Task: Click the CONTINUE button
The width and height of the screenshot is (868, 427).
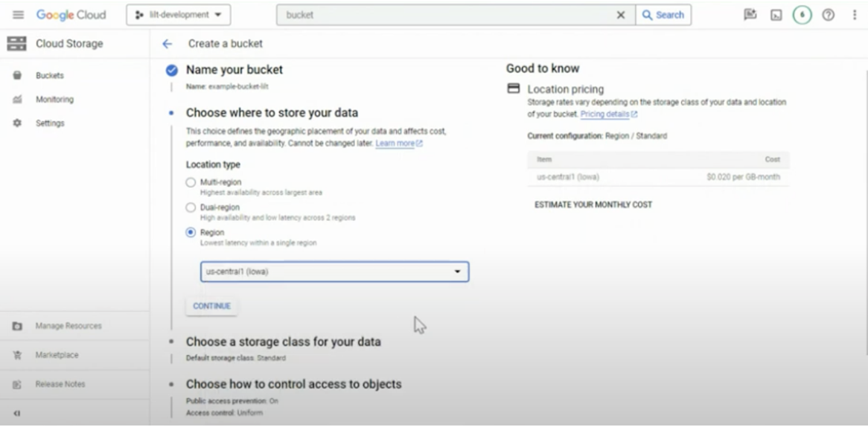Action: (212, 306)
